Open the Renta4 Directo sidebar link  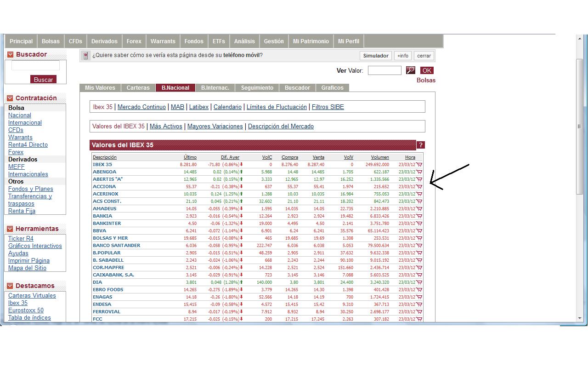(x=28, y=145)
